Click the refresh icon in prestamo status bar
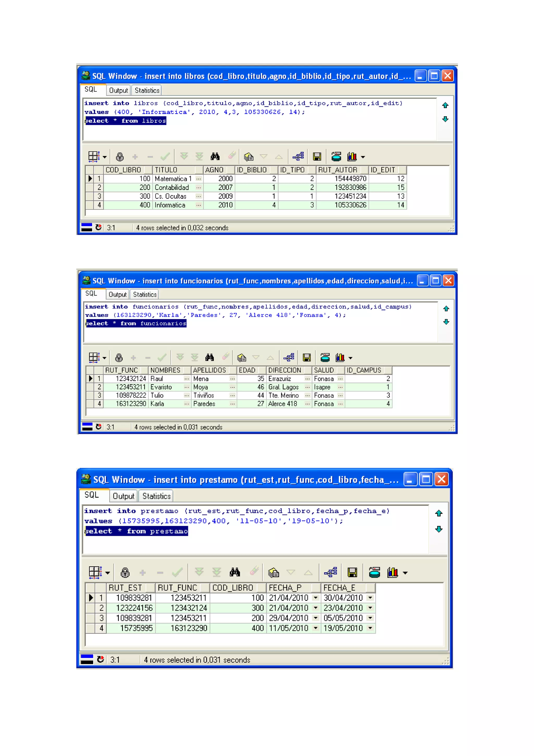Image resolution: width=534 pixels, height=756 pixels. (x=100, y=659)
